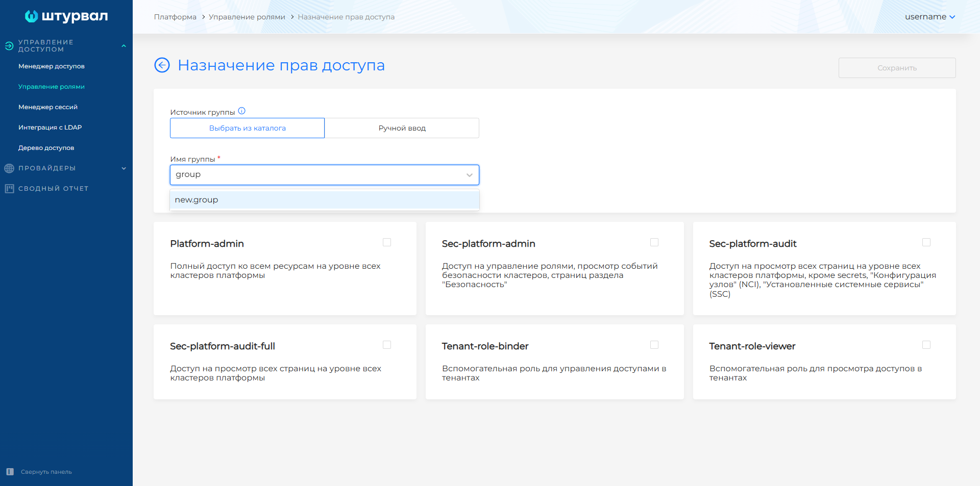Switch to the Ручной ввод tab
Image resolution: width=980 pixels, height=486 pixels.
coord(402,128)
